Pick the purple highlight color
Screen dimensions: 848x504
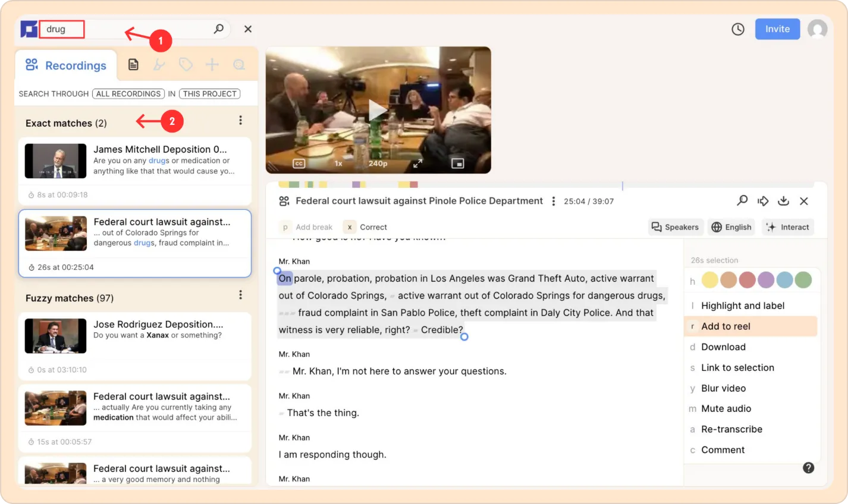pos(766,280)
